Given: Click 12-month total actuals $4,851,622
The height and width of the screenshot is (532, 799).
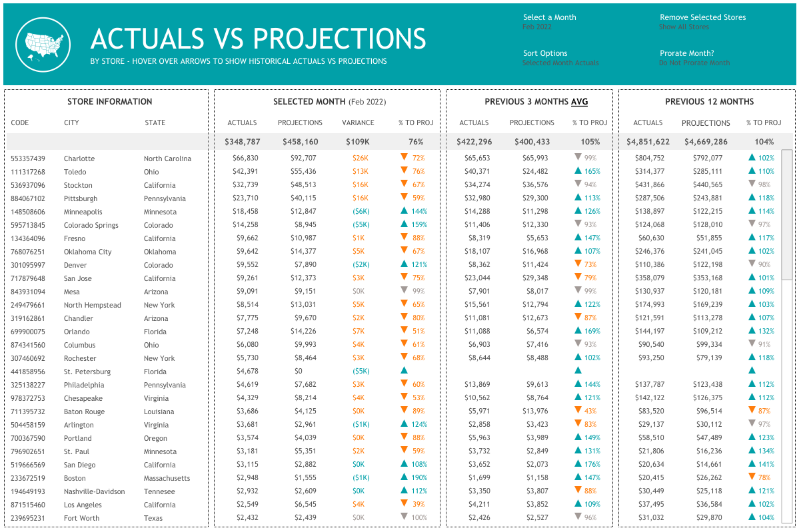Looking at the screenshot, I should point(648,142).
